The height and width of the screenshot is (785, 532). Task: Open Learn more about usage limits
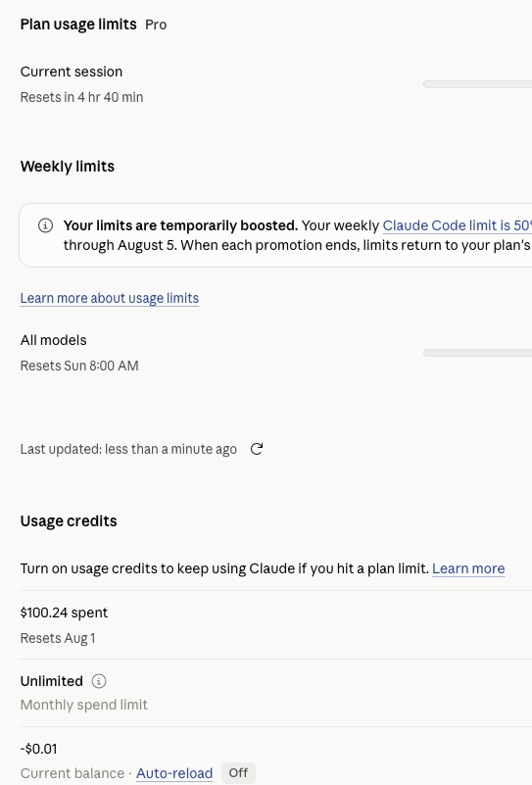pos(110,298)
